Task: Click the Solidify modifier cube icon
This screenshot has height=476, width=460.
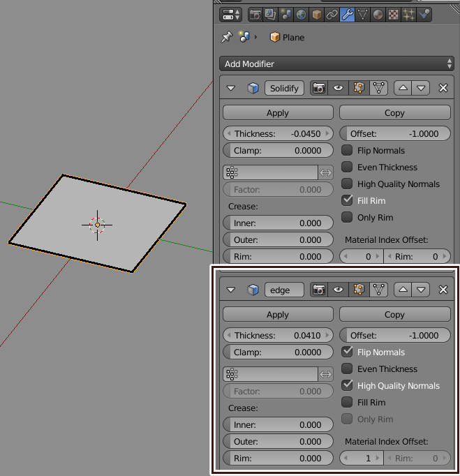Action: point(253,89)
